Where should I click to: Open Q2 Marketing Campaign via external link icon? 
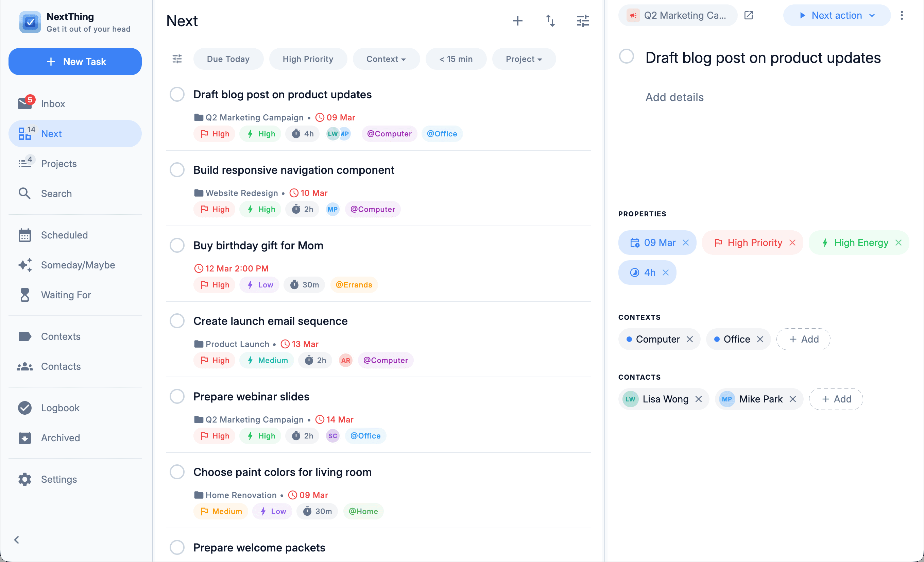click(x=749, y=15)
